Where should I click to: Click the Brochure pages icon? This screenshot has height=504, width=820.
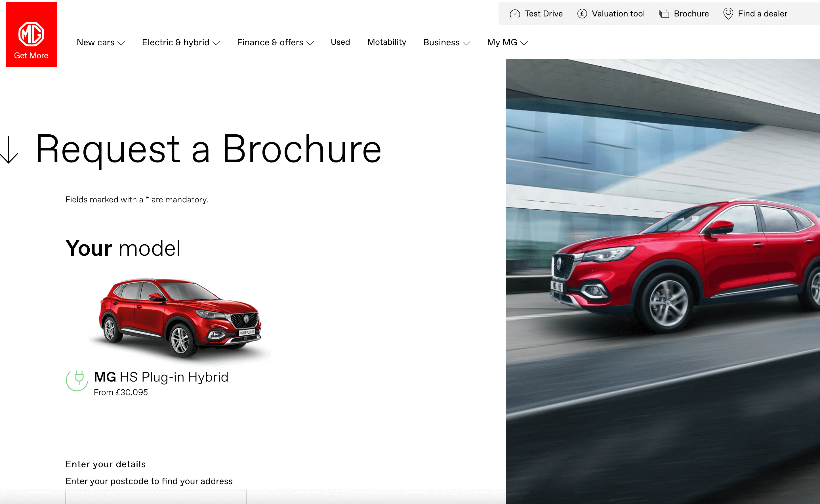(664, 14)
